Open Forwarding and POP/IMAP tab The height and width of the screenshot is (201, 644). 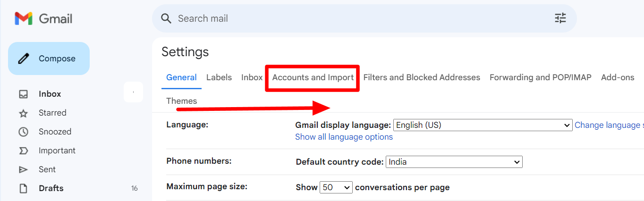coord(541,77)
